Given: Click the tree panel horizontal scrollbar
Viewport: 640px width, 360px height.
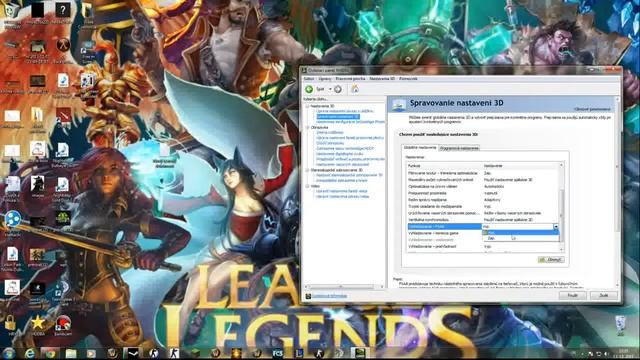Looking at the screenshot, I should (342, 287).
